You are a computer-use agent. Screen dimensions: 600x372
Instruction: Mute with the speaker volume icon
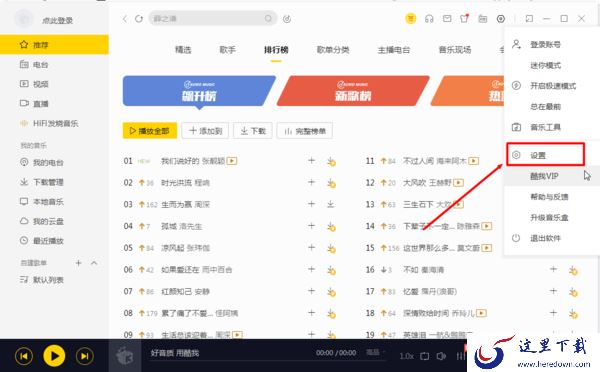click(441, 356)
